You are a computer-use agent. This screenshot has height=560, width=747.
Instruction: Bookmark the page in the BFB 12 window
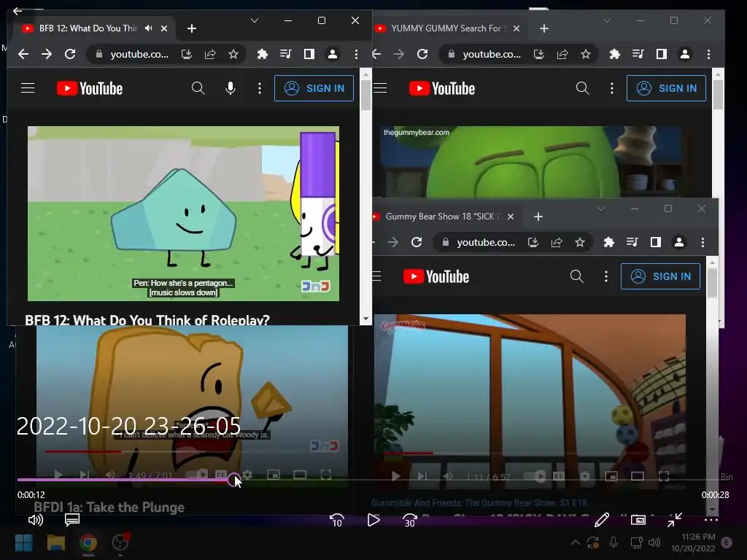(x=233, y=54)
